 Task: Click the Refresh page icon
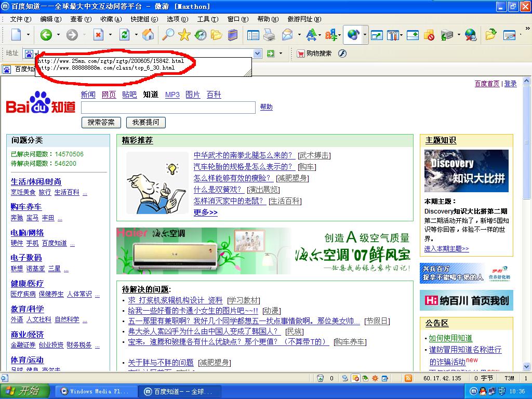[x=125, y=35]
